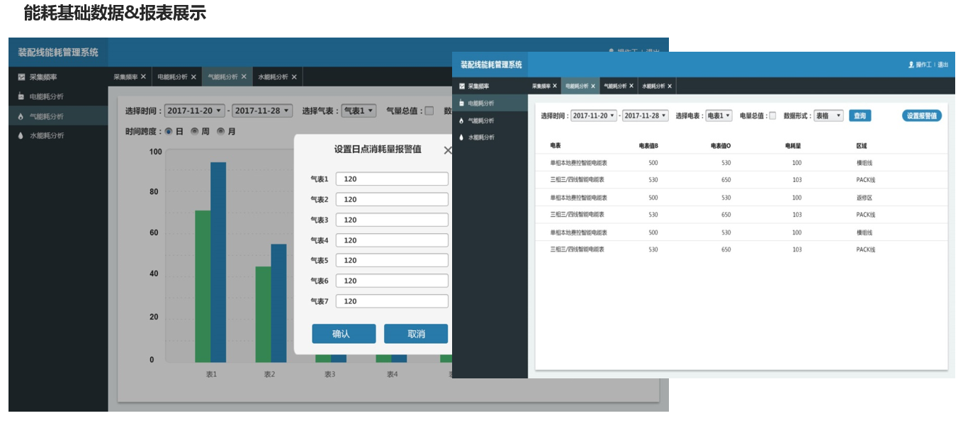Select the 月 time span radio button
980x423 pixels.
click(x=221, y=132)
